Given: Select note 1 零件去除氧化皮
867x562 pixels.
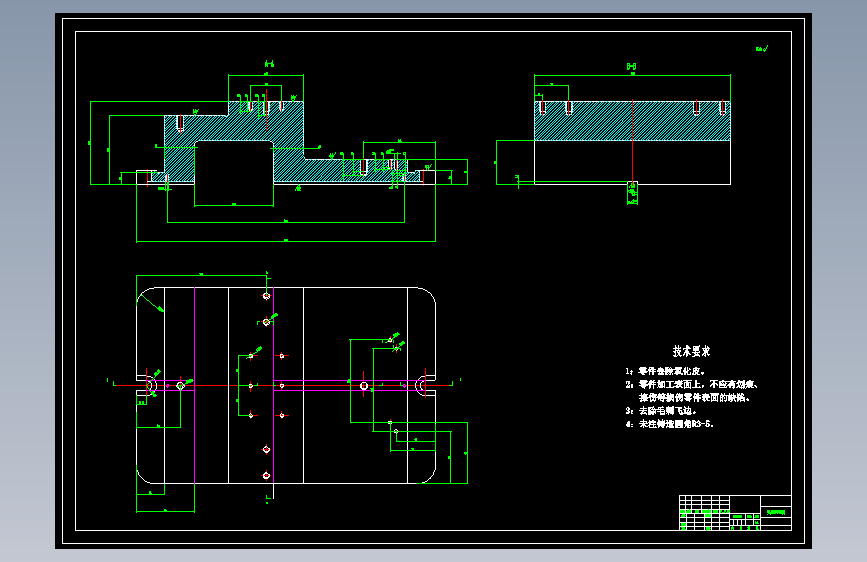Looking at the screenshot, I should 665,371.
